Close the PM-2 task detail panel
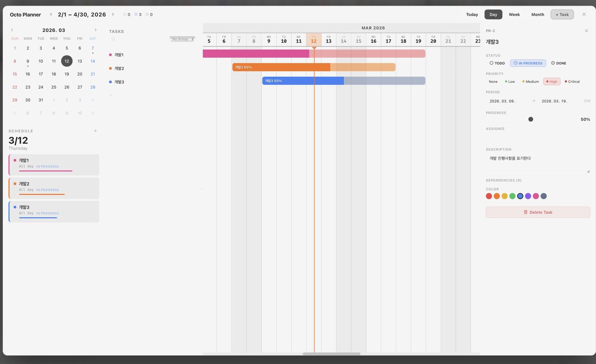The width and height of the screenshot is (596, 364). (x=586, y=31)
